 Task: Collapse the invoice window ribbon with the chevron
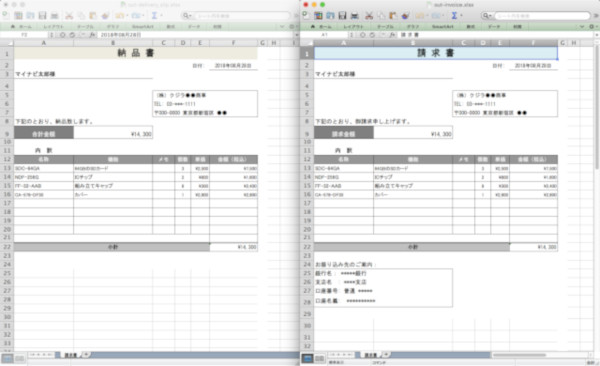tap(582, 26)
